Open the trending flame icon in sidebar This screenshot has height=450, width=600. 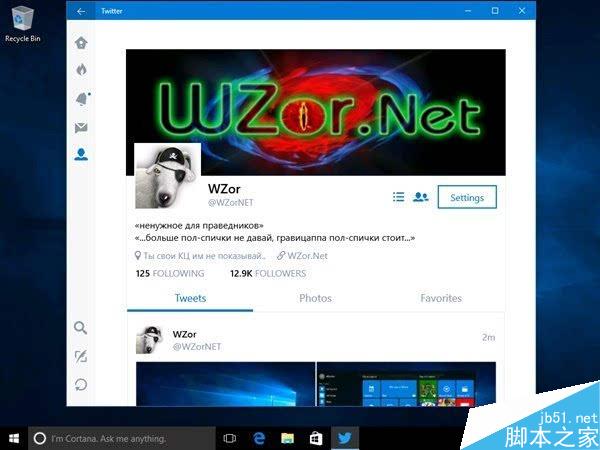(82, 70)
